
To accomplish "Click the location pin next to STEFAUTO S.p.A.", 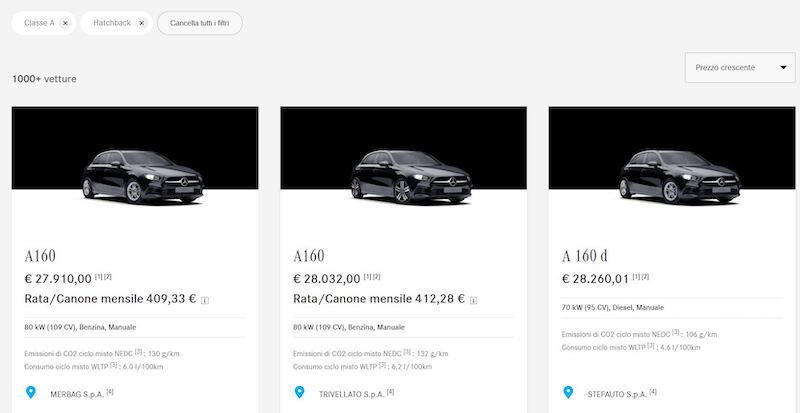I will [568, 392].
